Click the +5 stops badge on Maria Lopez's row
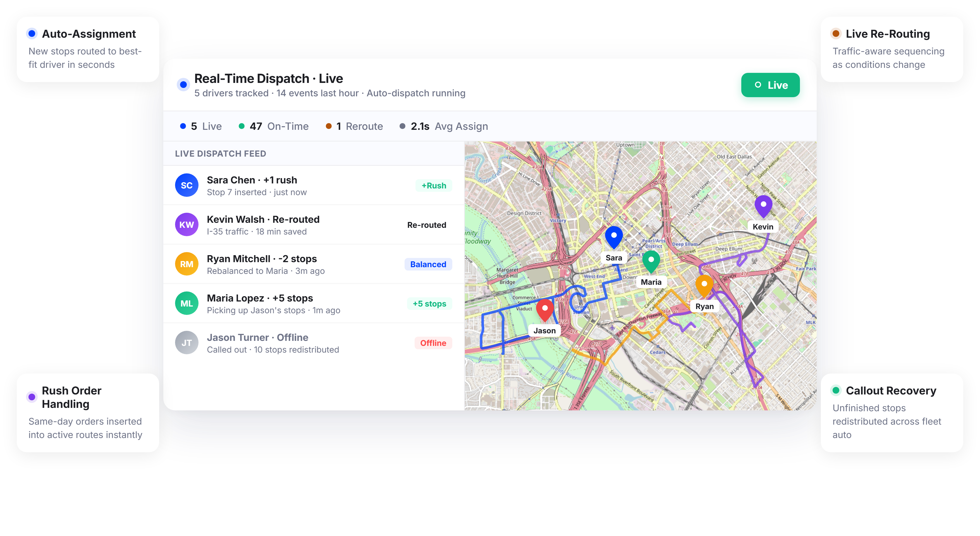 pos(429,303)
